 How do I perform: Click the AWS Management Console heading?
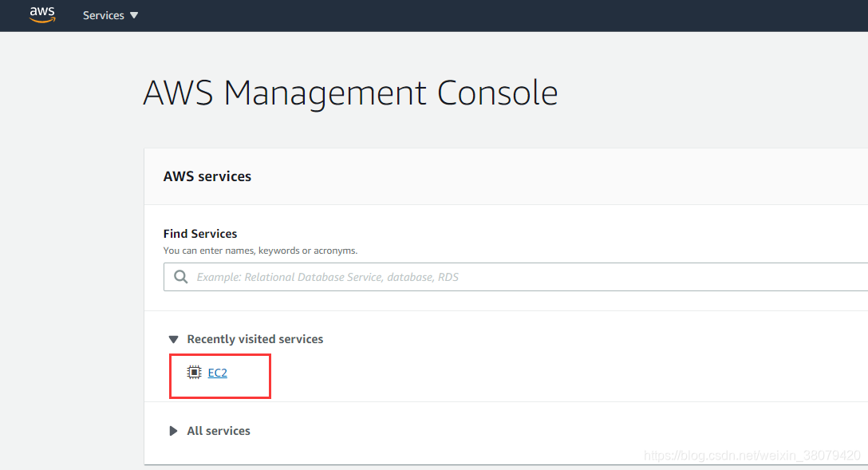tap(350, 93)
